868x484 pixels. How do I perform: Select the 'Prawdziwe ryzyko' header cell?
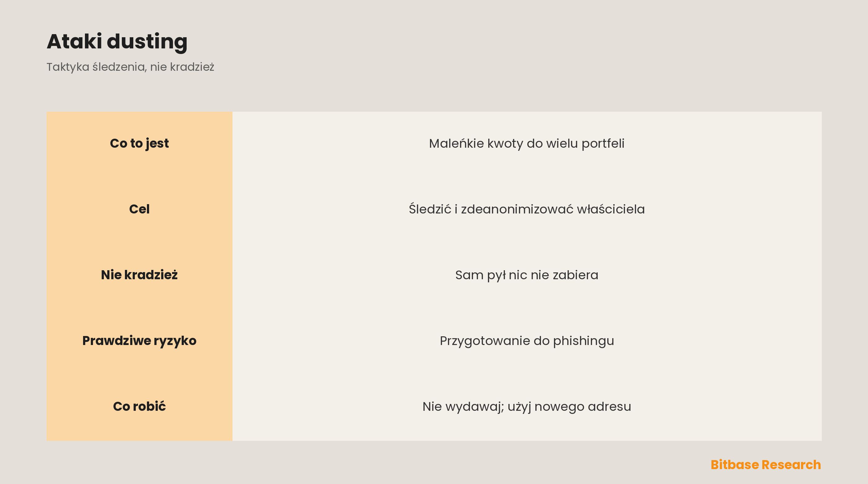(x=139, y=341)
